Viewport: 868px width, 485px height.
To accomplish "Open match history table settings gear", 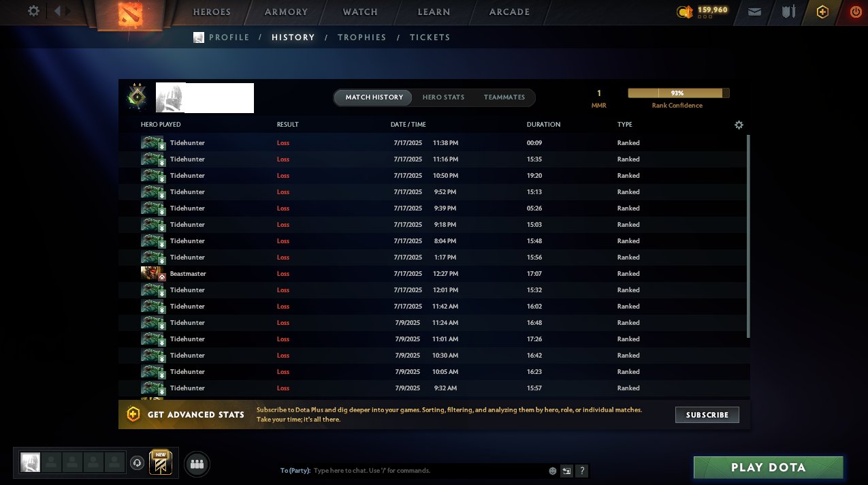I will pyautogui.click(x=739, y=125).
